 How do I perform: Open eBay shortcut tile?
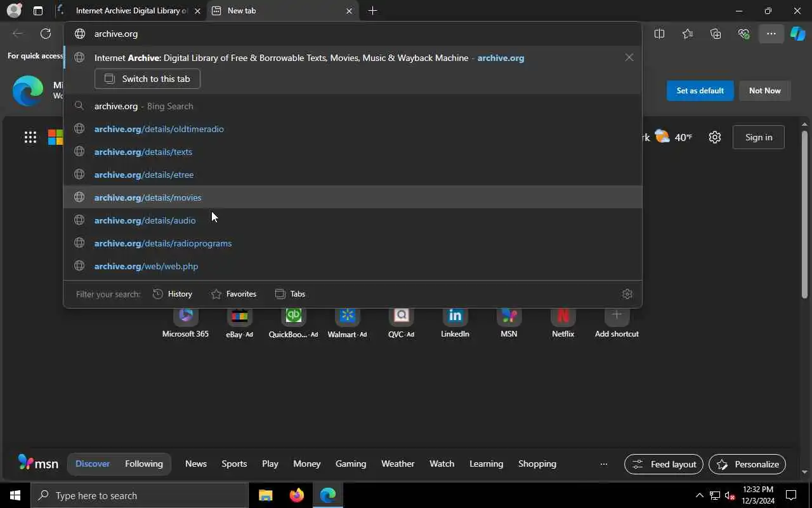pyautogui.click(x=239, y=323)
